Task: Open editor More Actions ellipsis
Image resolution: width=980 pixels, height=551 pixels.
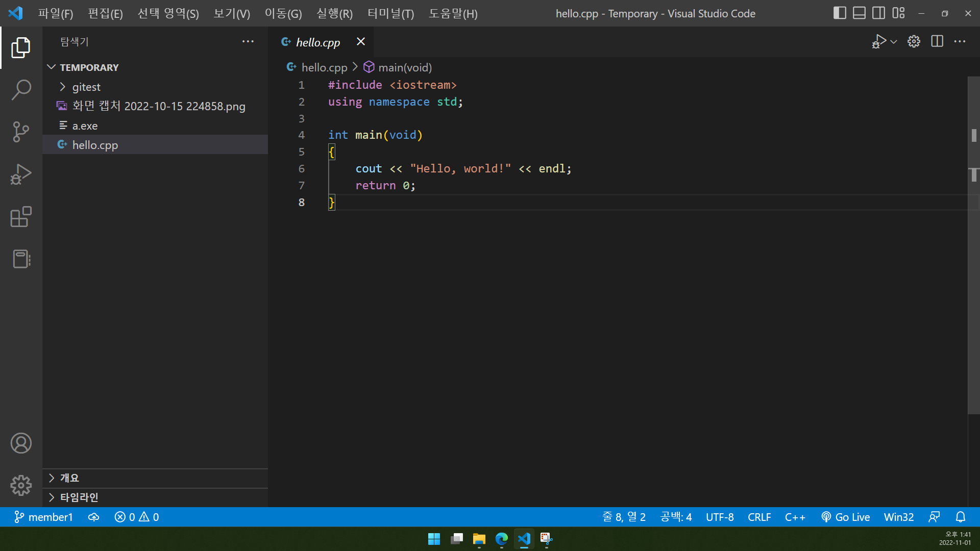Action: [960, 41]
